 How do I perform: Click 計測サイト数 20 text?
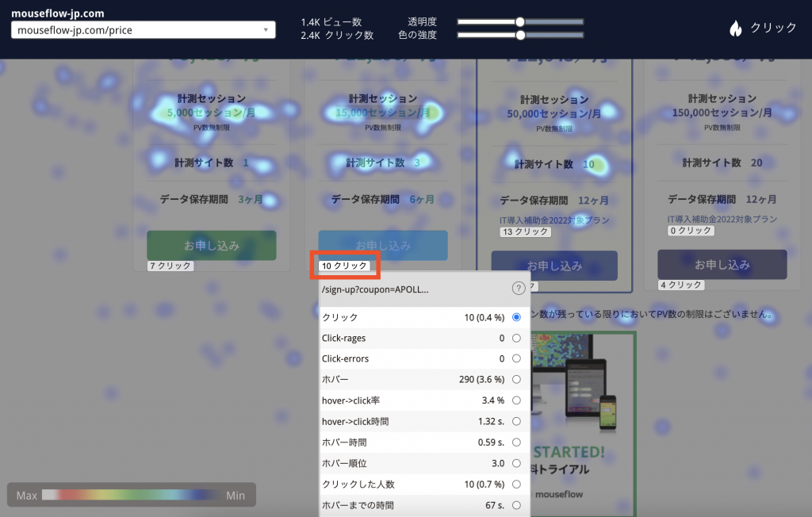(x=722, y=163)
